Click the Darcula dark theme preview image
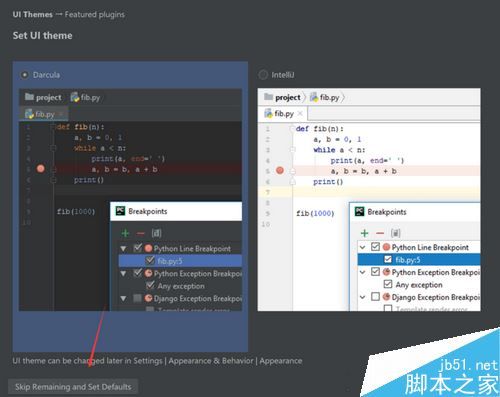Screen dimensions: 500x397 [x=130, y=200]
